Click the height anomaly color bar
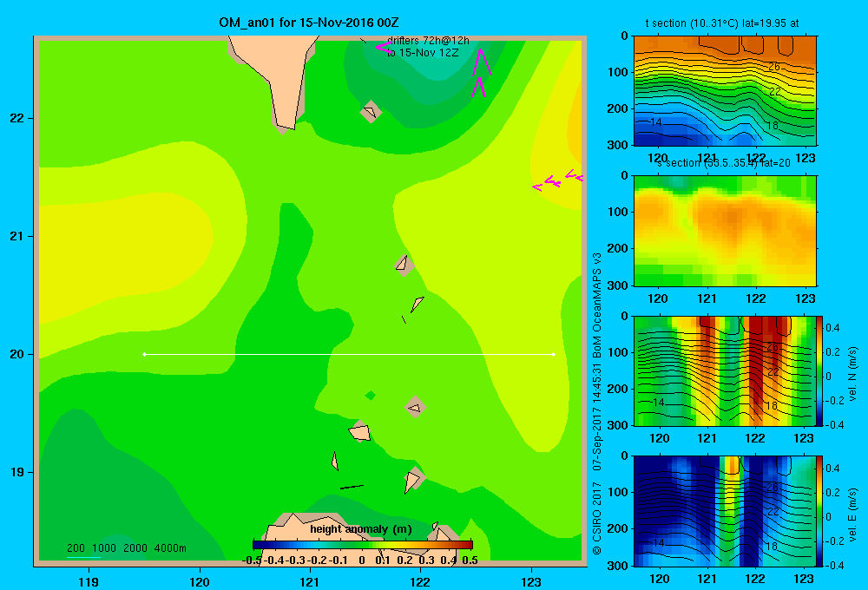Screen dimensions: 868x590 coord(363,545)
